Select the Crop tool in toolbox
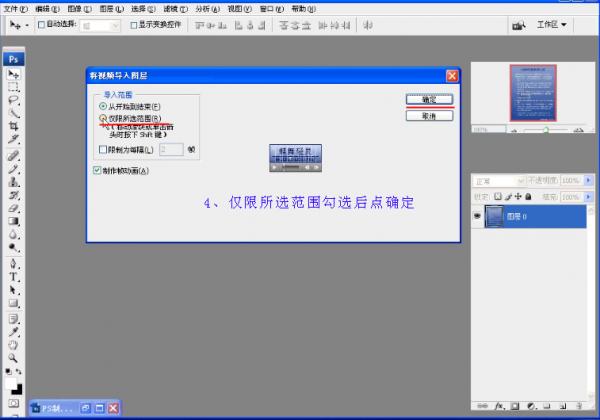The width and height of the screenshot is (600, 420). click(x=13, y=126)
